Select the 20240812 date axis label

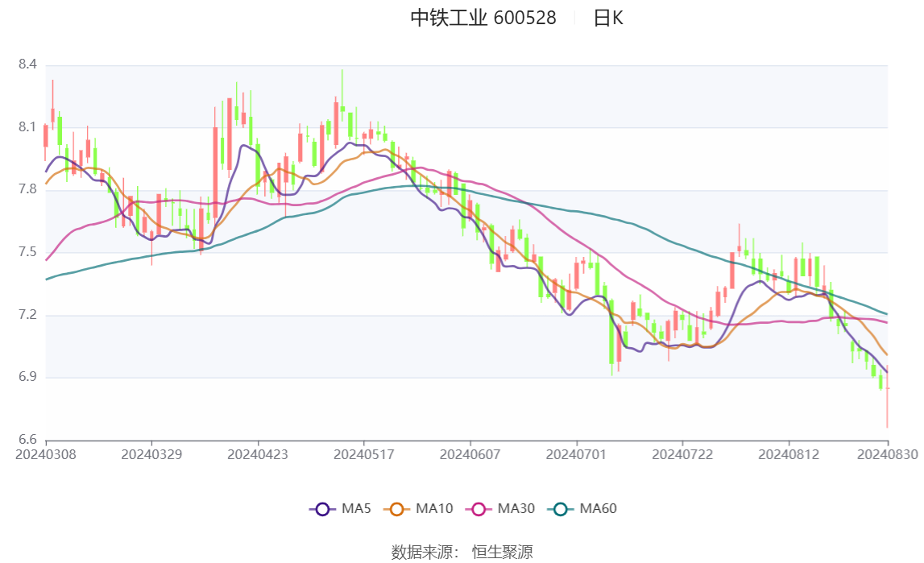pos(789,454)
